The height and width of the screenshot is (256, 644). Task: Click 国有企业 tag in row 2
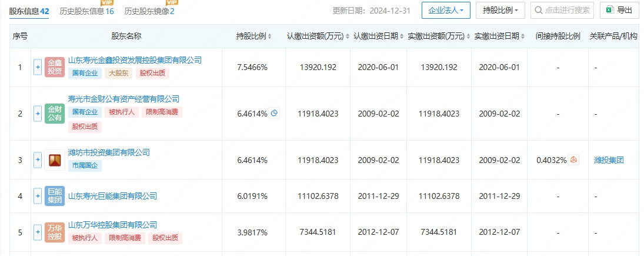[x=85, y=112]
